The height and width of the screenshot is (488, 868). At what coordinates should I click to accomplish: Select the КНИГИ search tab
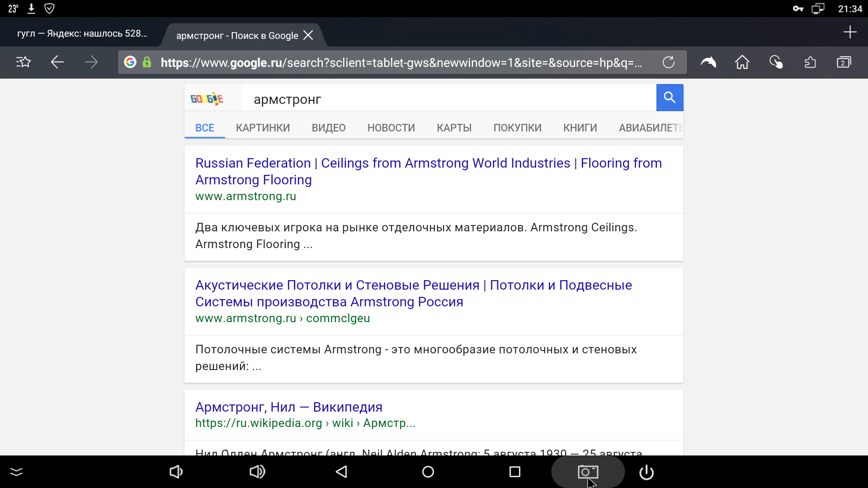tap(580, 128)
